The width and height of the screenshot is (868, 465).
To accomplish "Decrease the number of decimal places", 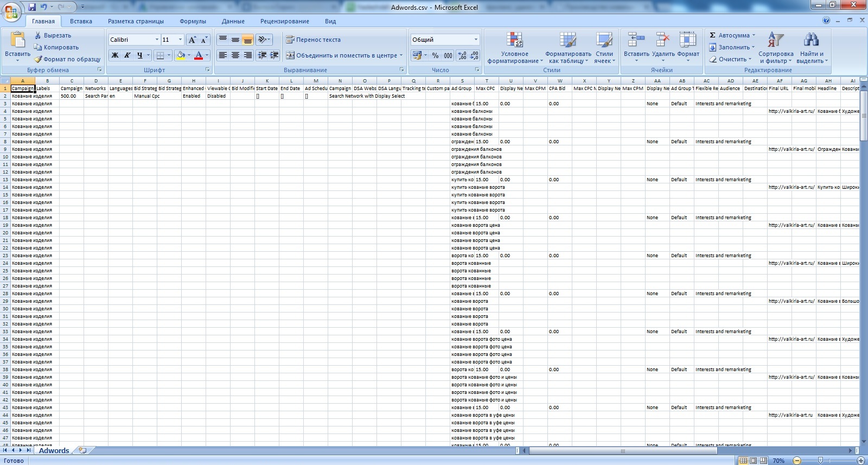I will (474, 55).
